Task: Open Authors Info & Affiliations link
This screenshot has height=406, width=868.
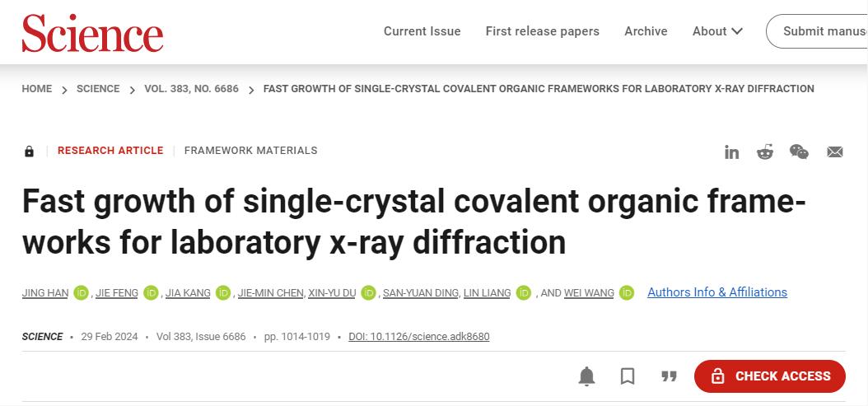Action: tap(716, 292)
